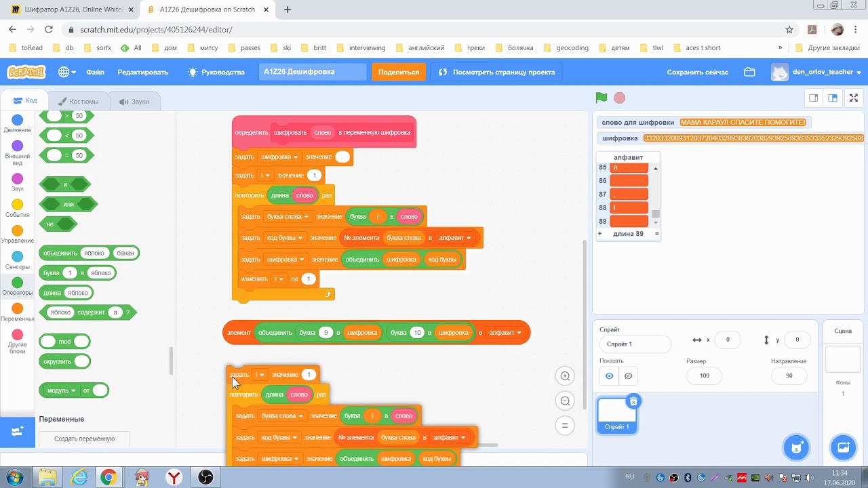Screen dimensions: 868x488
Task: Show the sprite with eye icon
Action: (x=609, y=375)
